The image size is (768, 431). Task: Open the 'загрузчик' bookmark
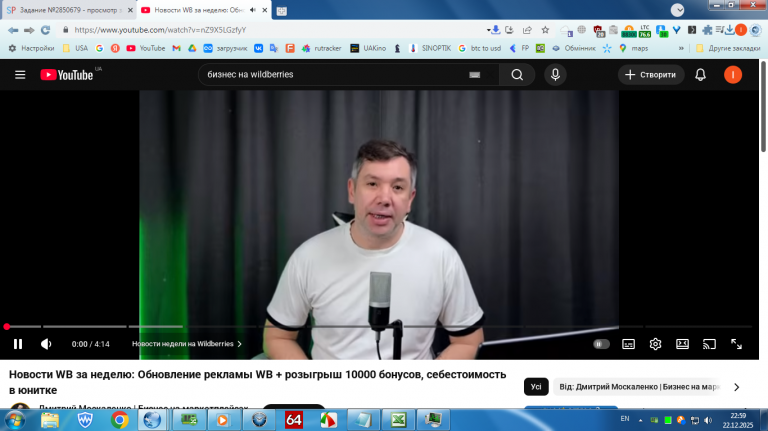click(225, 48)
